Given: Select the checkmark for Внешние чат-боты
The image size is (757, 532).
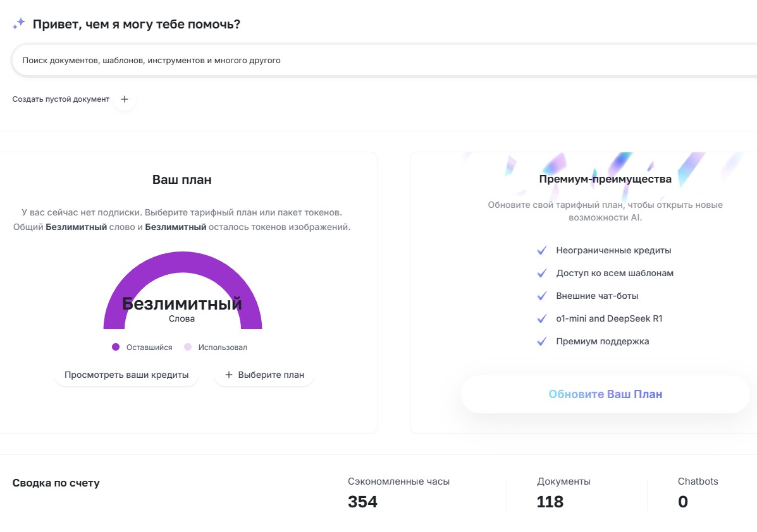Looking at the screenshot, I should pyautogui.click(x=541, y=296).
